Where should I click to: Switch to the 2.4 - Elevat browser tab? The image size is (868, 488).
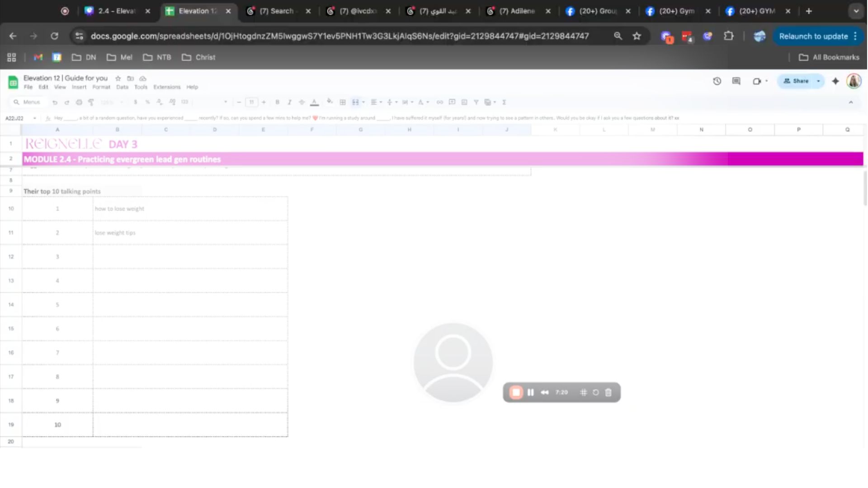pyautogui.click(x=117, y=11)
